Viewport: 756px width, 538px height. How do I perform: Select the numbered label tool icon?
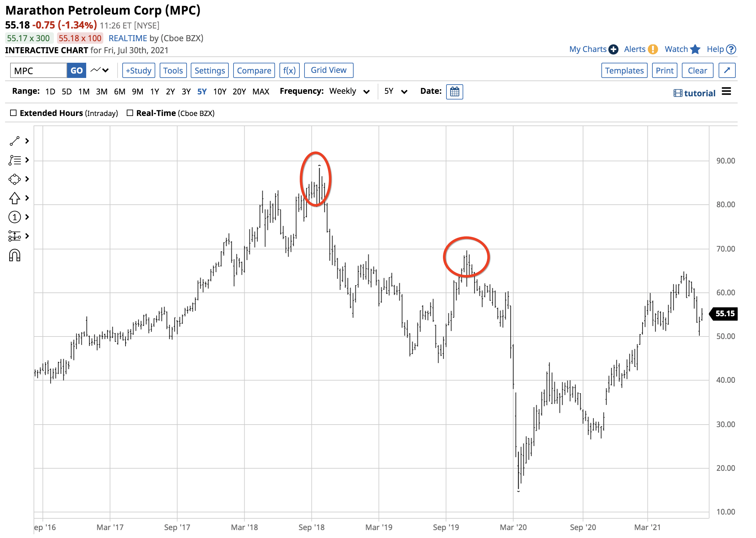tap(15, 217)
